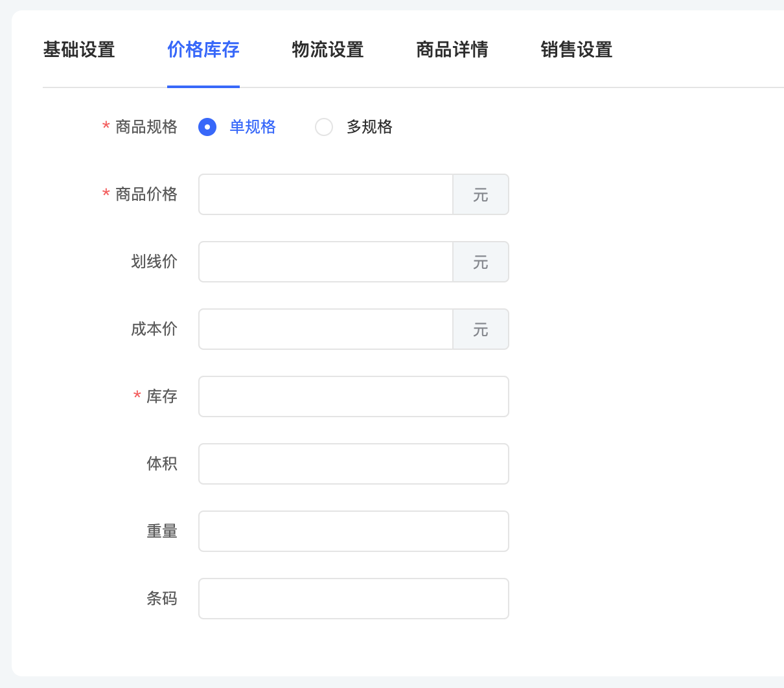Click the 商品规格 label text
The height and width of the screenshot is (688, 784).
[x=146, y=127]
